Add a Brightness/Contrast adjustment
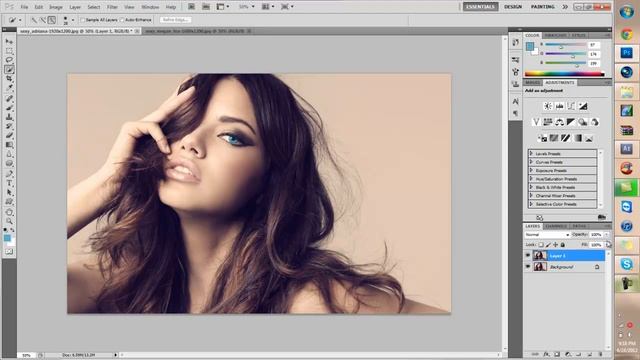Viewport: 640px width, 360px height. pyautogui.click(x=548, y=106)
